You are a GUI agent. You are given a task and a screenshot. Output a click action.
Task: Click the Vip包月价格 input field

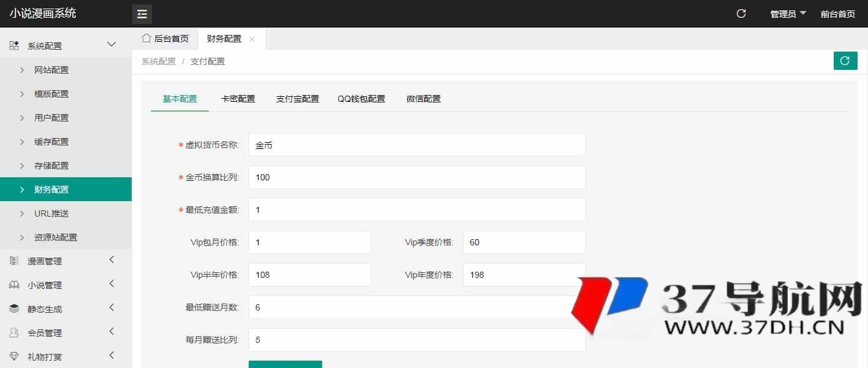click(x=309, y=242)
